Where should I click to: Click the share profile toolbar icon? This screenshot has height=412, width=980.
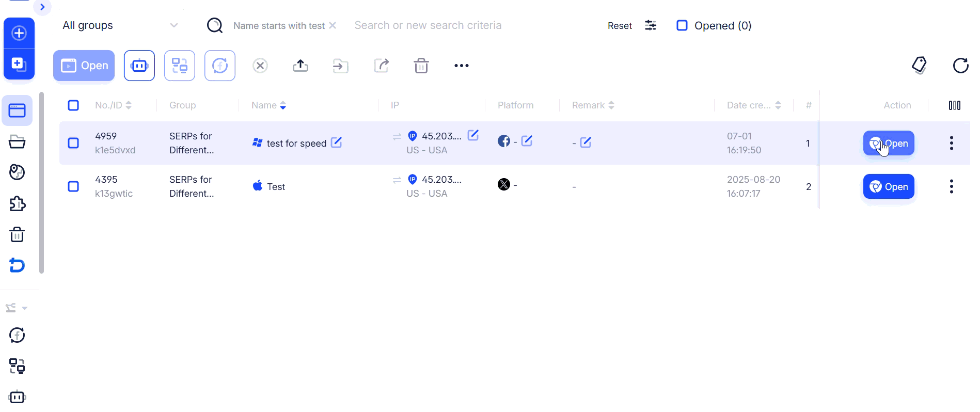(x=381, y=66)
